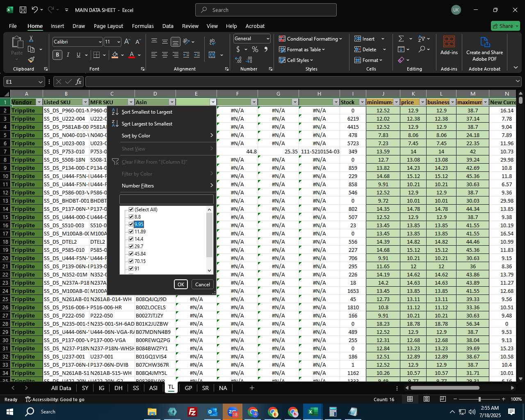
Task: Open the font name Calibri dropdown
Action: click(100, 41)
